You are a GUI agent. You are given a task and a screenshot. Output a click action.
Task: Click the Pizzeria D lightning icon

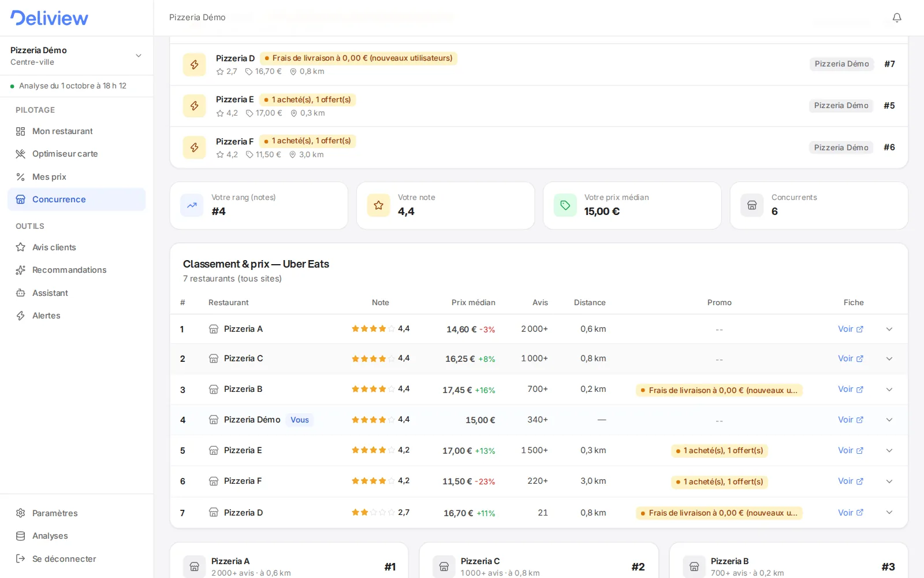pyautogui.click(x=195, y=65)
